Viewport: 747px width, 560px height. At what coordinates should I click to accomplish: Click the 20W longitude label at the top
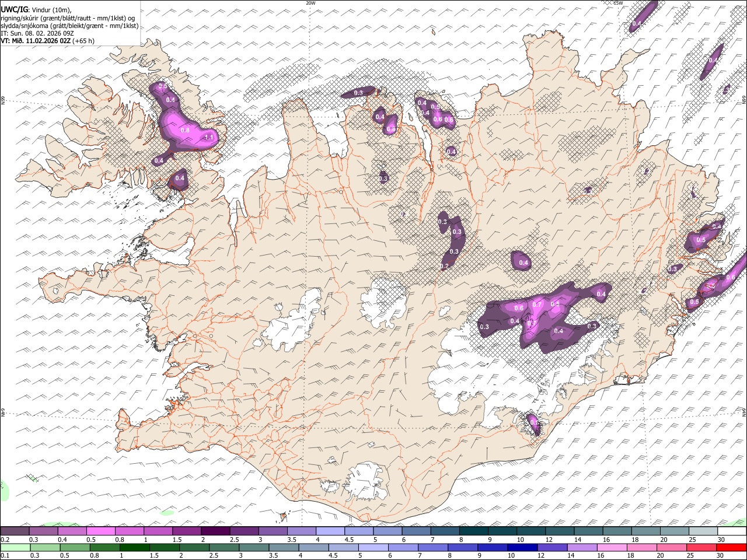[310, 3]
